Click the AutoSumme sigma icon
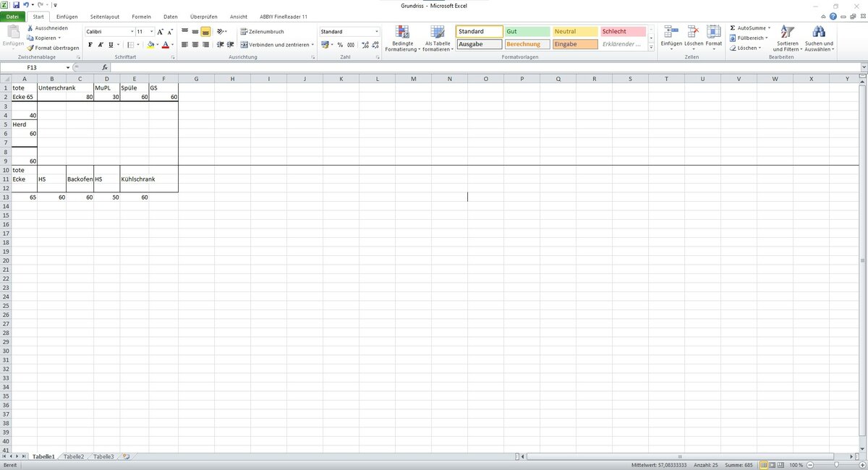The width and height of the screenshot is (868, 470). point(733,28)
